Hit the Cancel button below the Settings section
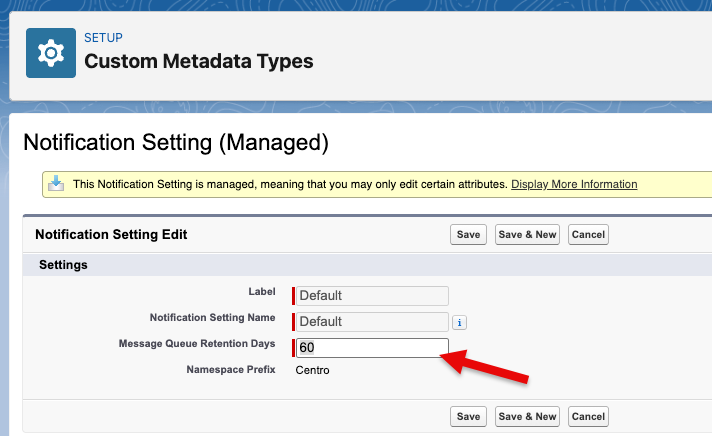The height and width of the screenshot is (436, 712). (588, 416)
